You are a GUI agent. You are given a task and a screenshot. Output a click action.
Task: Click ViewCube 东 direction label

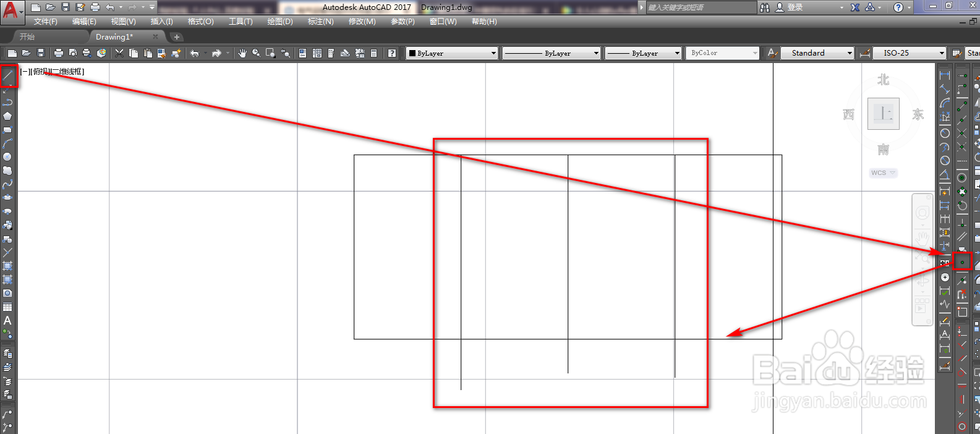coord(918,114)
